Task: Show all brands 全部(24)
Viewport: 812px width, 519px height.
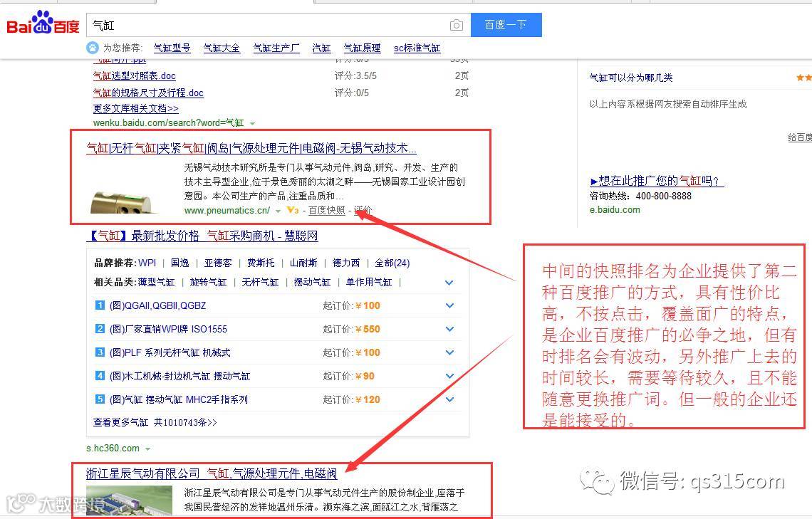Action: [392, 263]
